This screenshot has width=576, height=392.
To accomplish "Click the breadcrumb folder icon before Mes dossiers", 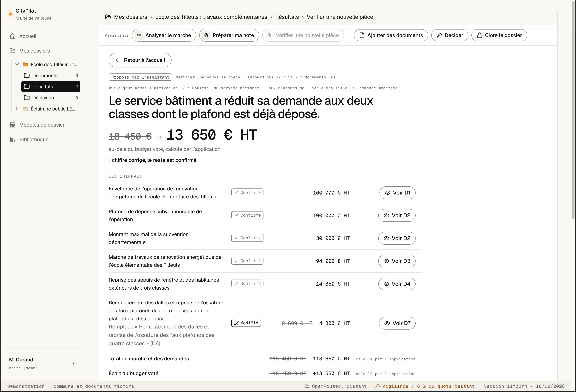I will (108, 17).
